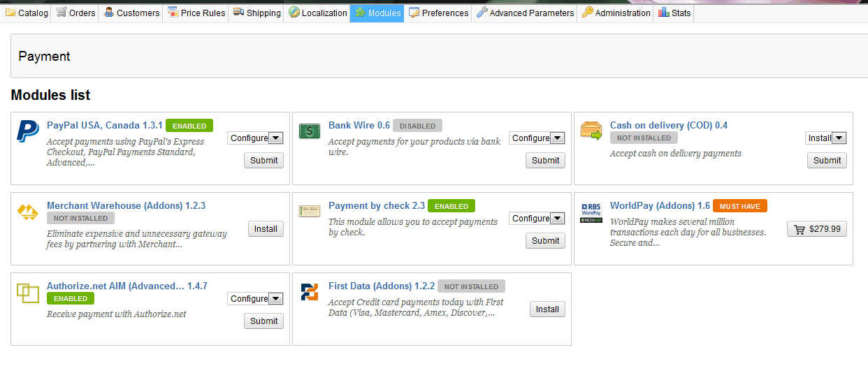Install the Merchant Warehouse module
Viewport: 868px width, 373px height.
(x=266, y=228)
